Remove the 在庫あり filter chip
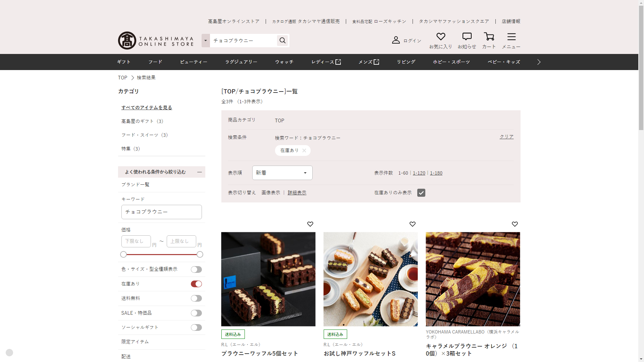The width and height of the screenshot is (644, 362). (x=304, y=150)
